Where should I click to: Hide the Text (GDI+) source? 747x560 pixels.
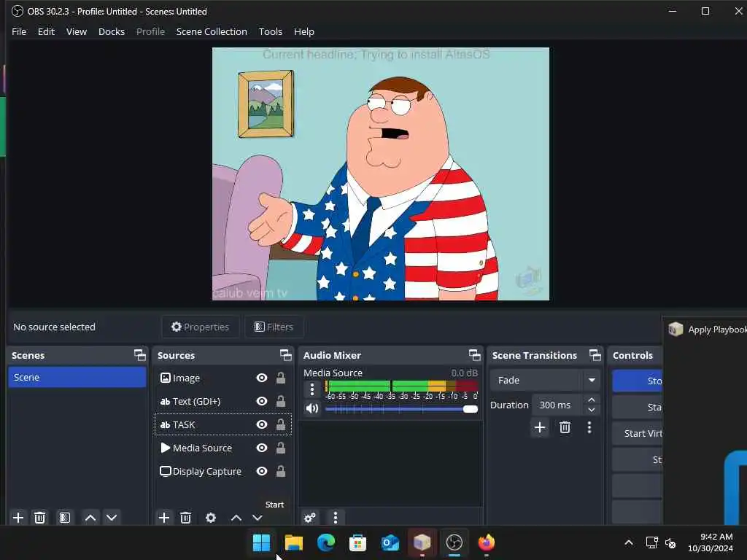pos(262,402)
